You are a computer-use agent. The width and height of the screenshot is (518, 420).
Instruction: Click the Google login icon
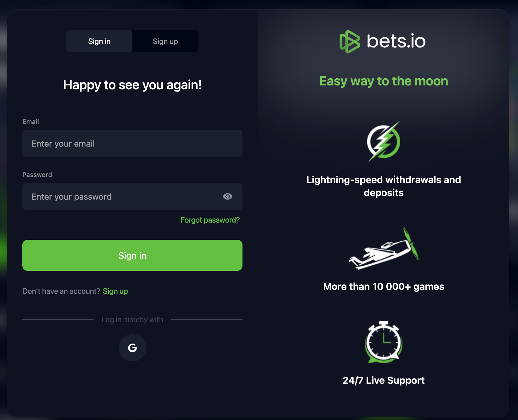pyautogui.click(x=132, y=348)
